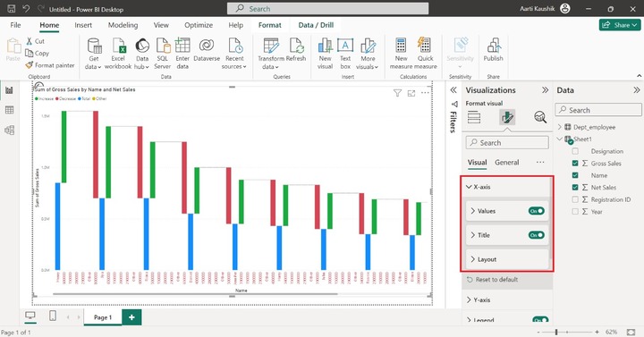Open the Enter data table tool
This screenshot has height=337, width=644.
click(182, 54)
